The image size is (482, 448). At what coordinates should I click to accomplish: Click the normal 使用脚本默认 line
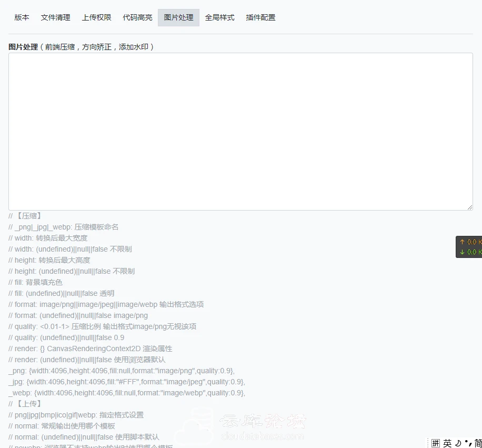point(84,437)
